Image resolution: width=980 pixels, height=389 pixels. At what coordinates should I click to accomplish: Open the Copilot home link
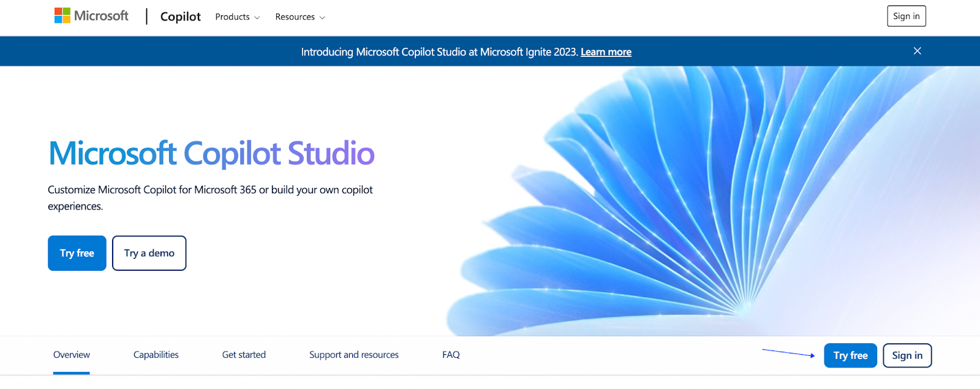click(180, 17)
